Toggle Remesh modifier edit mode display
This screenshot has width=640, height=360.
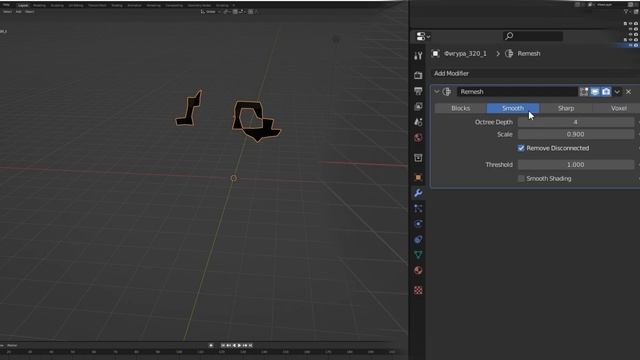pos(584,92)
